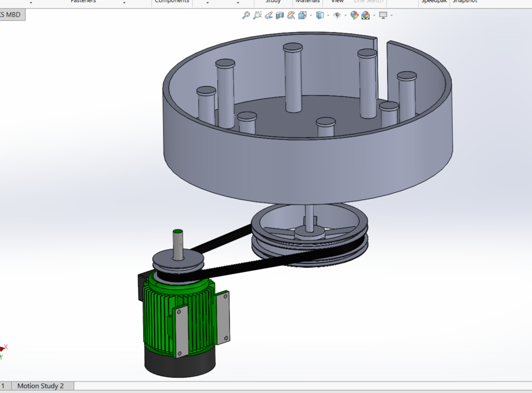Image resolution: width=532 pixels, height=393 pixels.
Task: Toggle Hide/Show Items with the eye icon
Action: [x=337, y=14]
